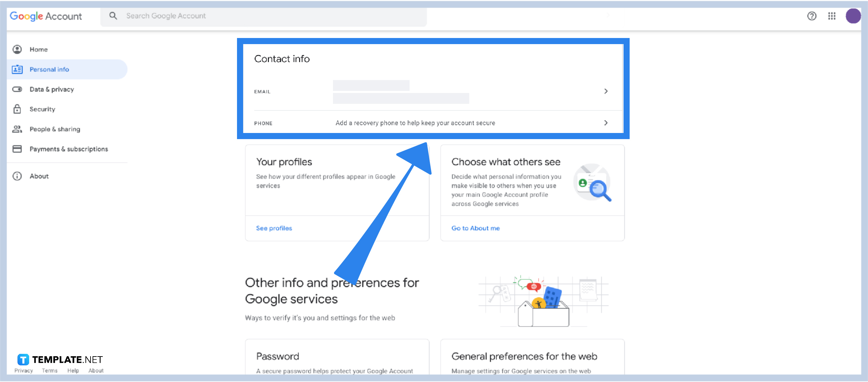The height and width of the screenshot is (382, 868).
Task: Click the Home navigation icon
Action: (17, 49)
